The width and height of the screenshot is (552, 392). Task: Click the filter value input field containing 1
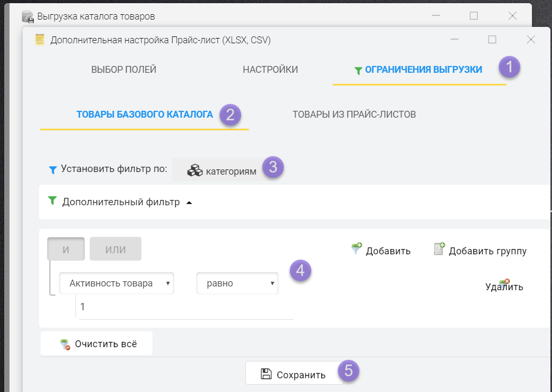(185, 307)
